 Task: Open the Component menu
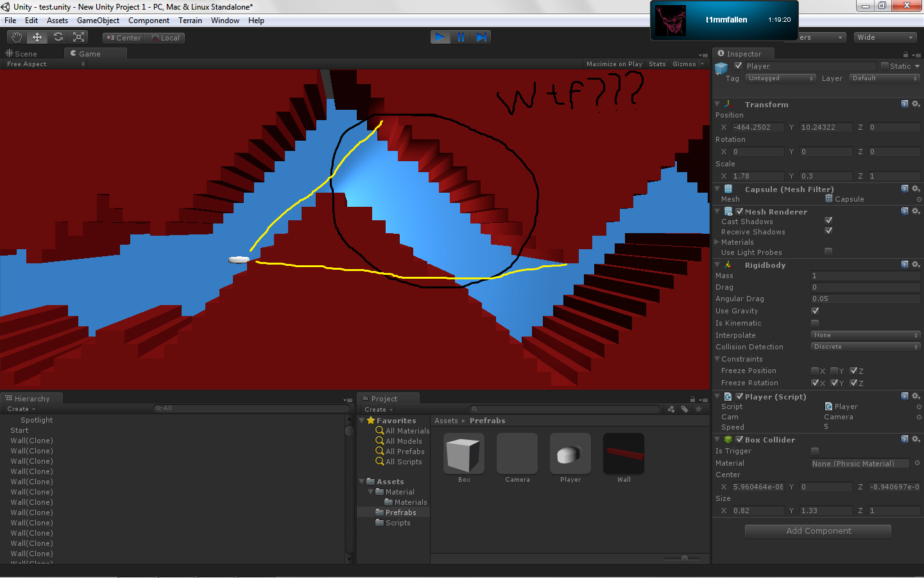pos(149,21)
